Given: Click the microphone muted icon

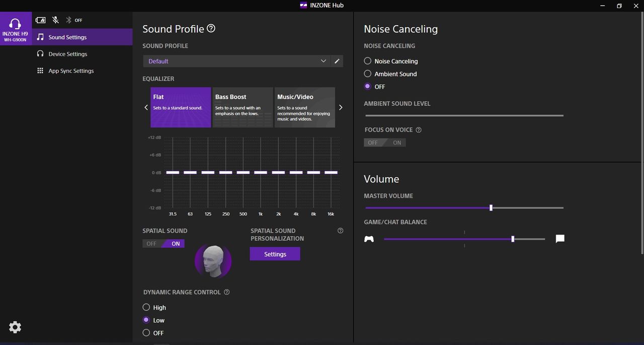Looking at the screenshot, I should (55, 20).
